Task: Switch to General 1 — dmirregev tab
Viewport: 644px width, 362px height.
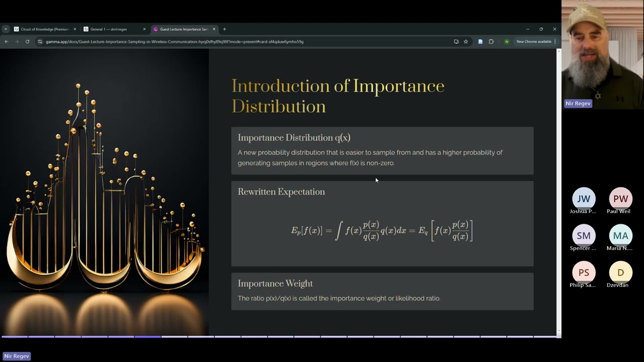Action: point(114,29)
